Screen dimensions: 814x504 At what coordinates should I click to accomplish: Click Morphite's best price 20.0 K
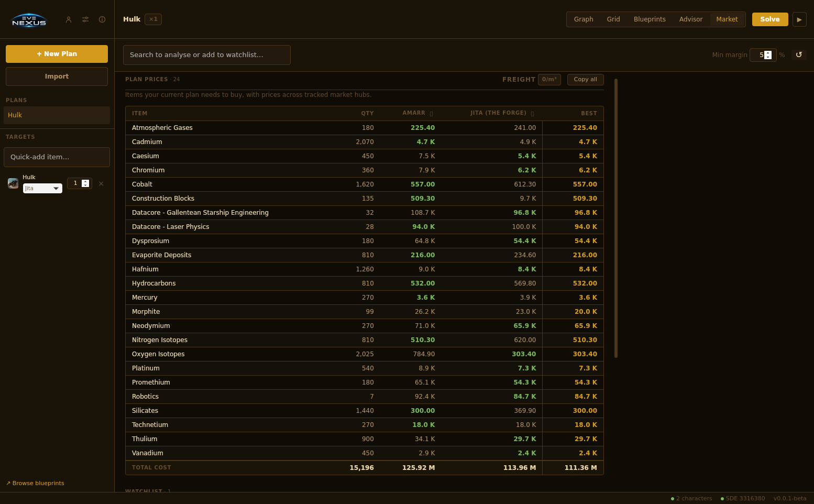pos(586,312)
